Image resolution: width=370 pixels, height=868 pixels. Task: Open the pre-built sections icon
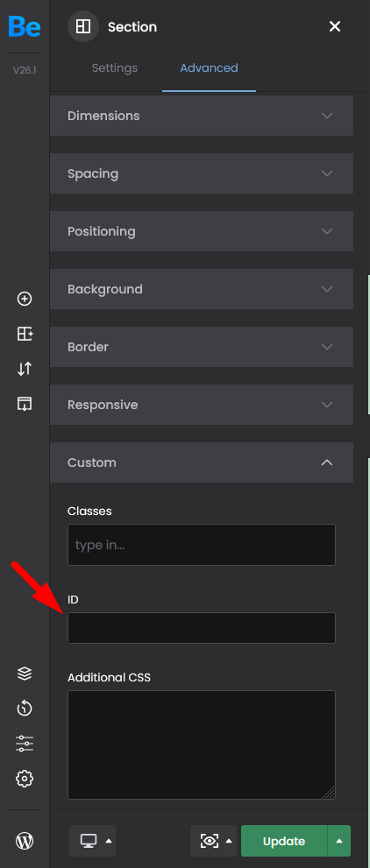coord(25,334)
